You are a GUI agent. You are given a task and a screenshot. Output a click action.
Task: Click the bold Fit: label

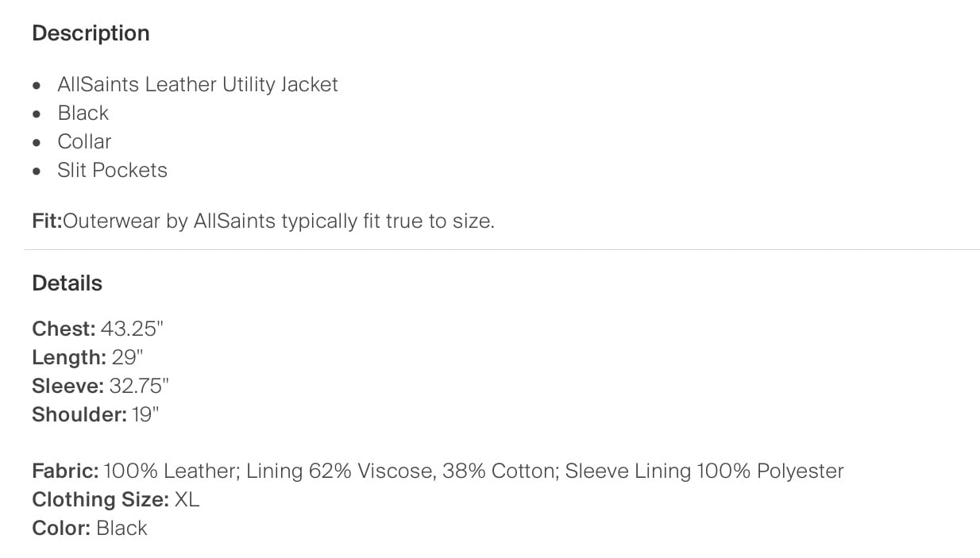47,221
